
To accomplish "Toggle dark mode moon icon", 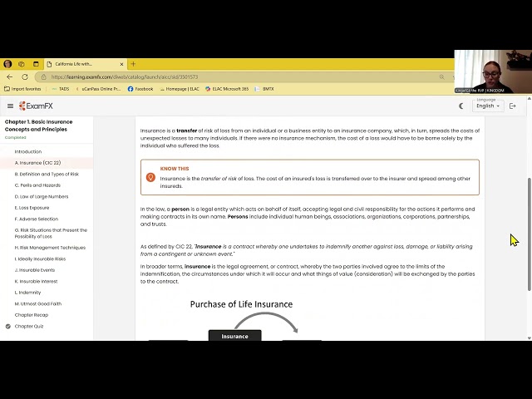I will point(461,106).
